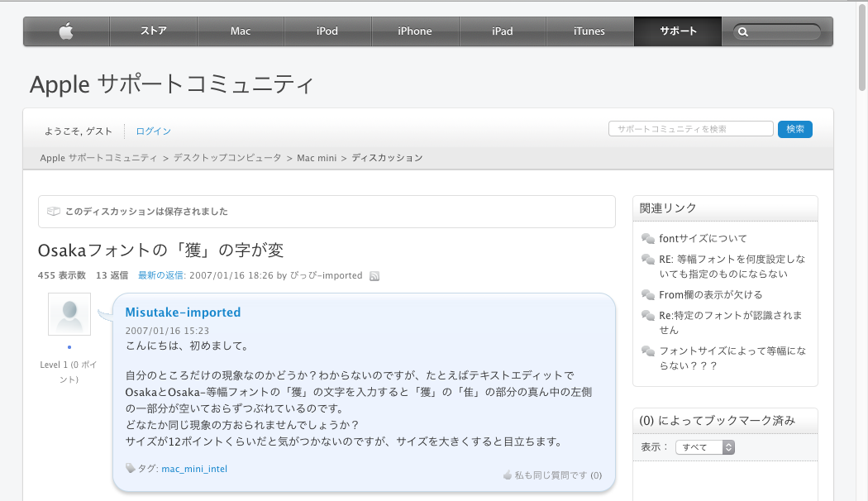
Task: Select the サポート navigation tab
Action: (x=678, y=31)
